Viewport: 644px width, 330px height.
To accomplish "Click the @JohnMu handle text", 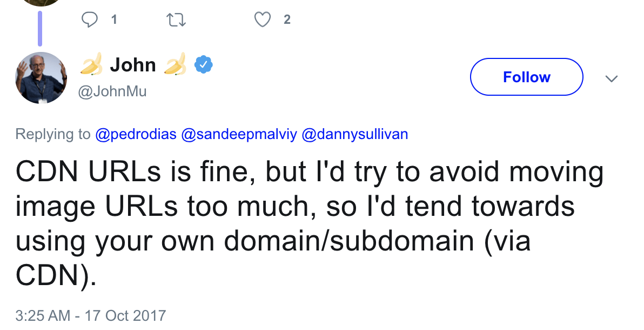I will coord(112,92).
